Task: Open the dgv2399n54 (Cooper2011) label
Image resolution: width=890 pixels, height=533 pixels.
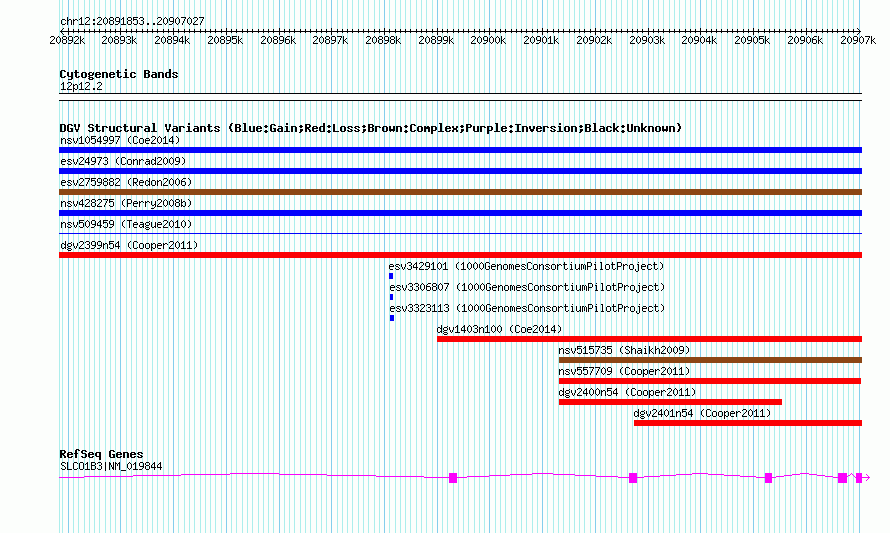Action: (129, 245)
